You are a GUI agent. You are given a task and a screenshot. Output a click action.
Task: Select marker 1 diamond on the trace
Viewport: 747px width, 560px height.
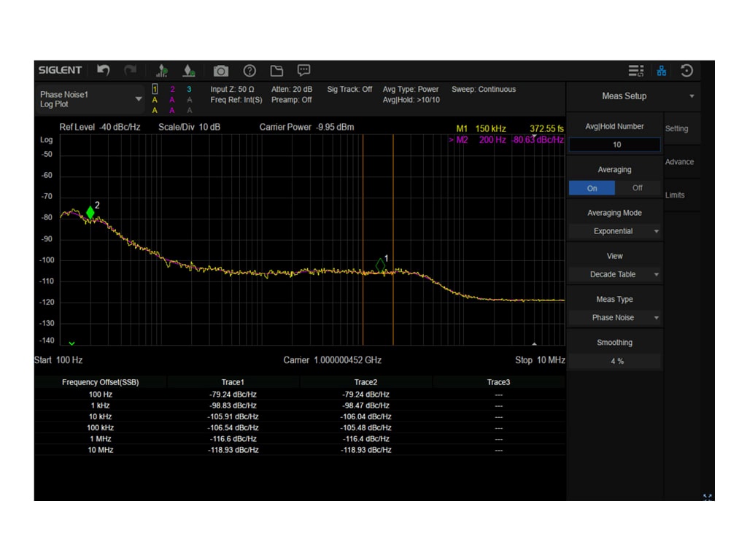380,265
